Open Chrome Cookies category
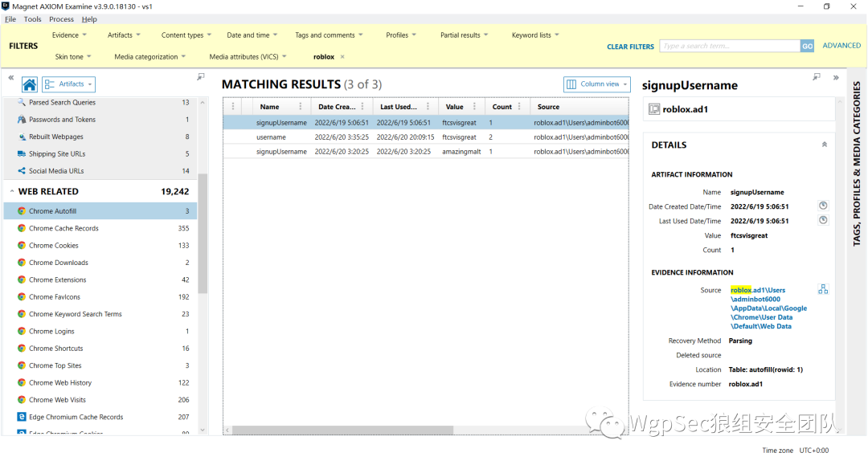The width and height of the screenshot is (868, 465). (100, 245)
